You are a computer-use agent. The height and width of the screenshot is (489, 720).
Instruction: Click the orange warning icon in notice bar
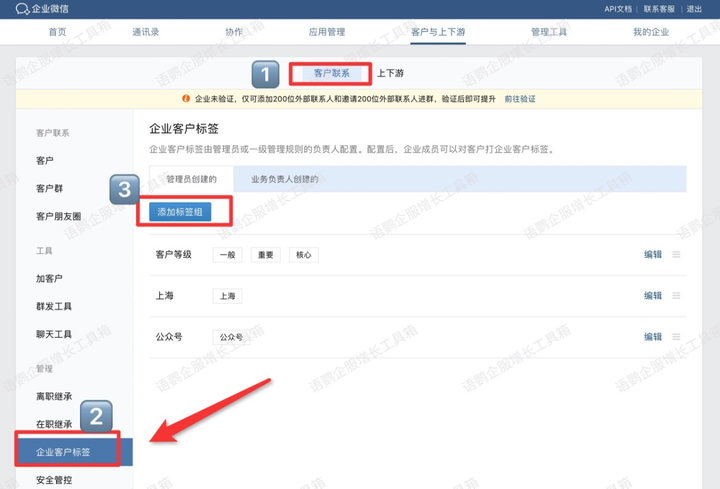pyautogui.click(x=186, y=99)
